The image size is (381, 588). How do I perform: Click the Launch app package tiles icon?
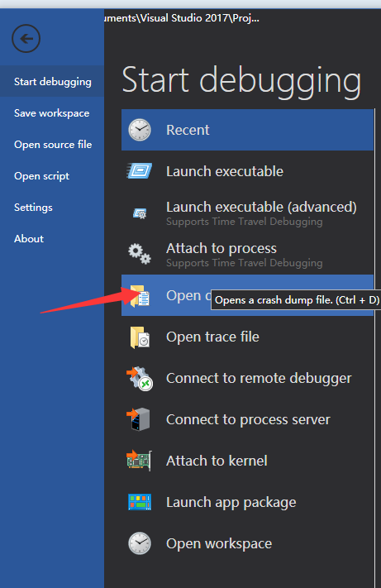[x=140, y=502]
